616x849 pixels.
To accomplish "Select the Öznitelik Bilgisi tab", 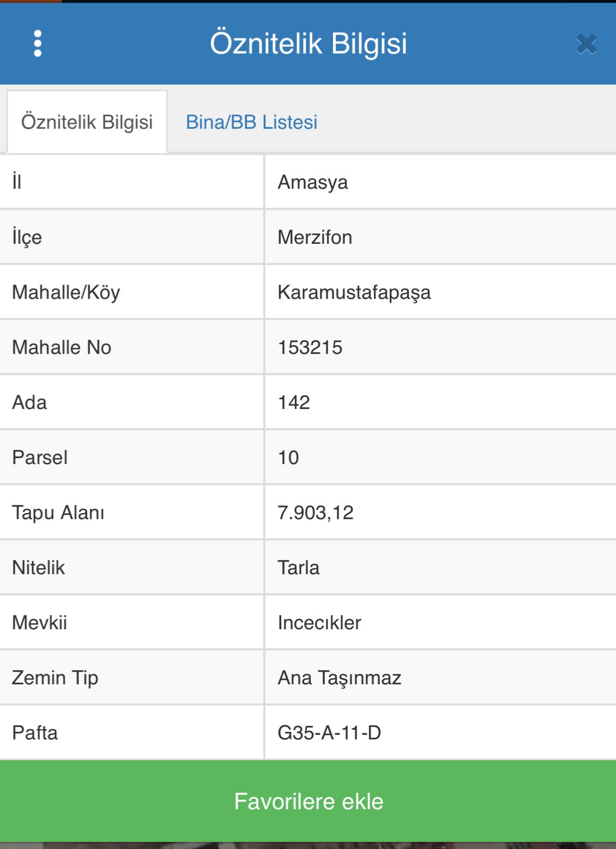I will point(87,122).
